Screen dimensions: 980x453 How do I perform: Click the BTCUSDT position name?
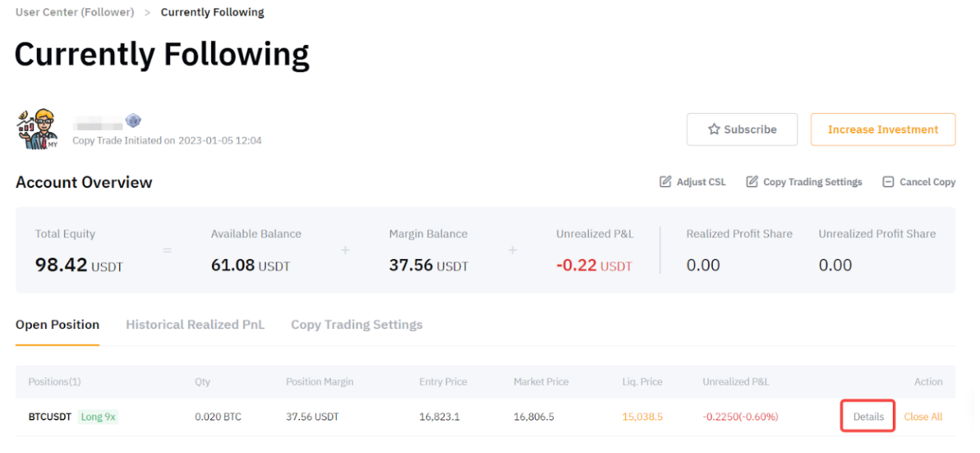point(49,417)
